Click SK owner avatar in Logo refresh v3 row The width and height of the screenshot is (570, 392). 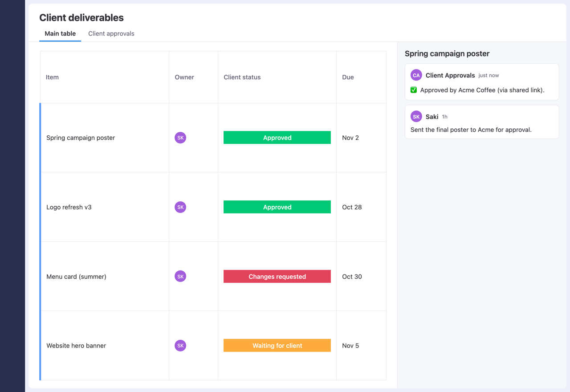[180, 207]
